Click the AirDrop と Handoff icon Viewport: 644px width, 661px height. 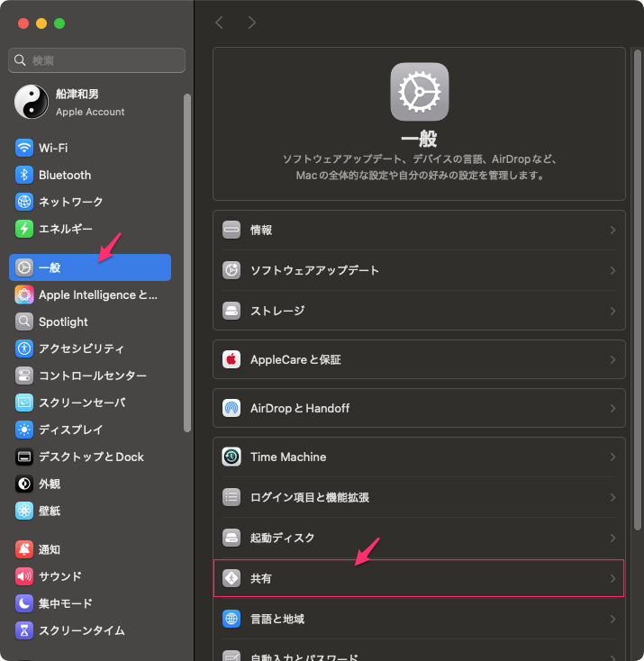pyautogui.click(x=231, y=408)
